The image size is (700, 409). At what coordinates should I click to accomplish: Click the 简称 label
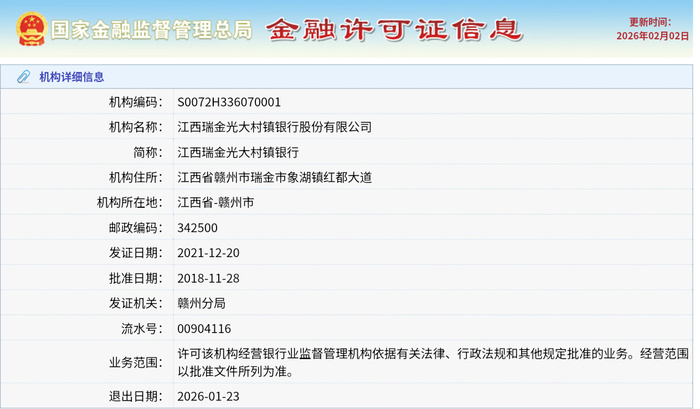click(x=148, y=153)
